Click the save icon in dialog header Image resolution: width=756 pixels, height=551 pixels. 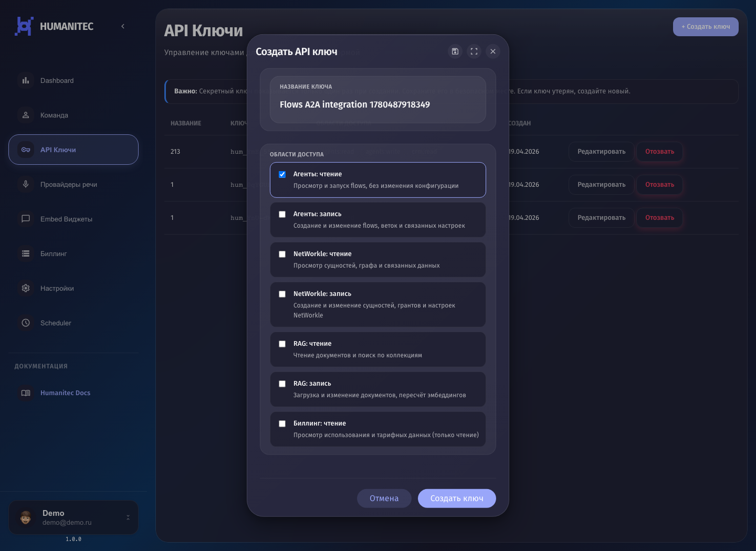(455, 51)
